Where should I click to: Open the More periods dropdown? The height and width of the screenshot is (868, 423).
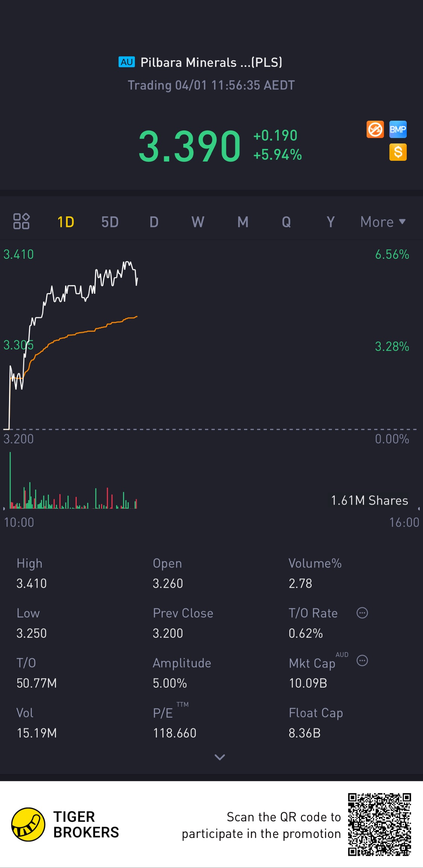pos(383,222)
